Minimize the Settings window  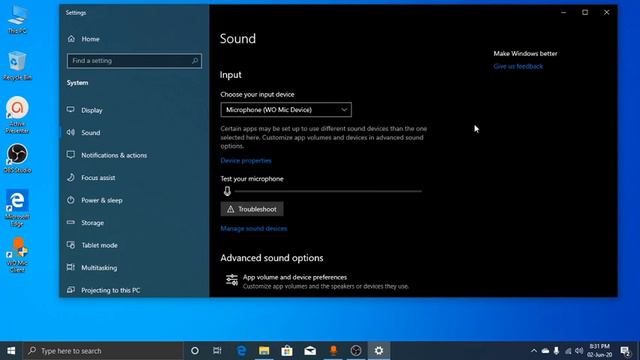click(x=564, y=12)
